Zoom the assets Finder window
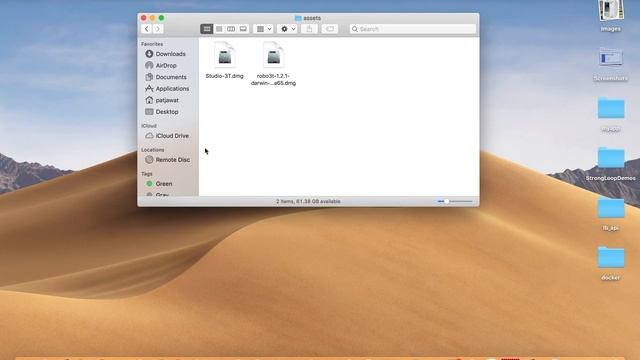Screen dimensions: 640x360 point(161,18)
